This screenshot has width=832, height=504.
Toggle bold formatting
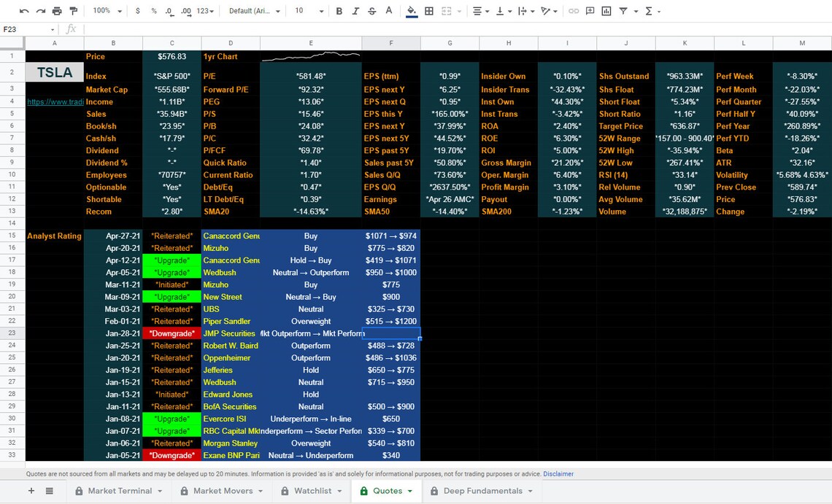(339, 11)
